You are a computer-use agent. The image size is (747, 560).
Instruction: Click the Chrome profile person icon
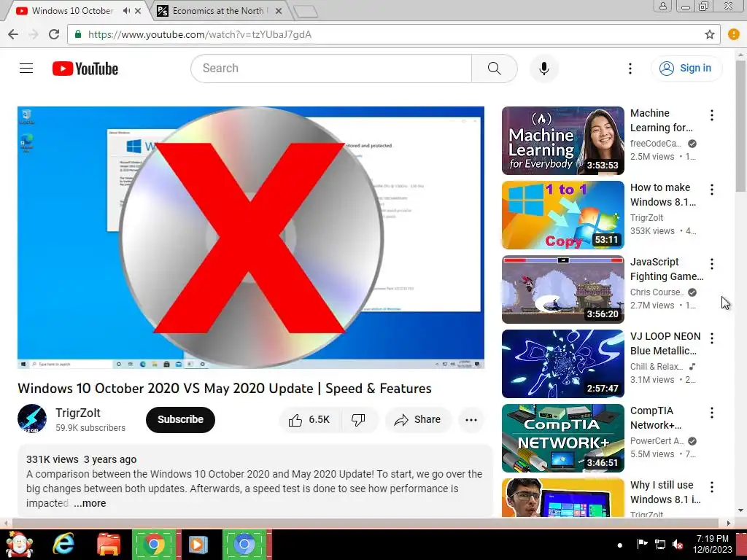point(662,6)
